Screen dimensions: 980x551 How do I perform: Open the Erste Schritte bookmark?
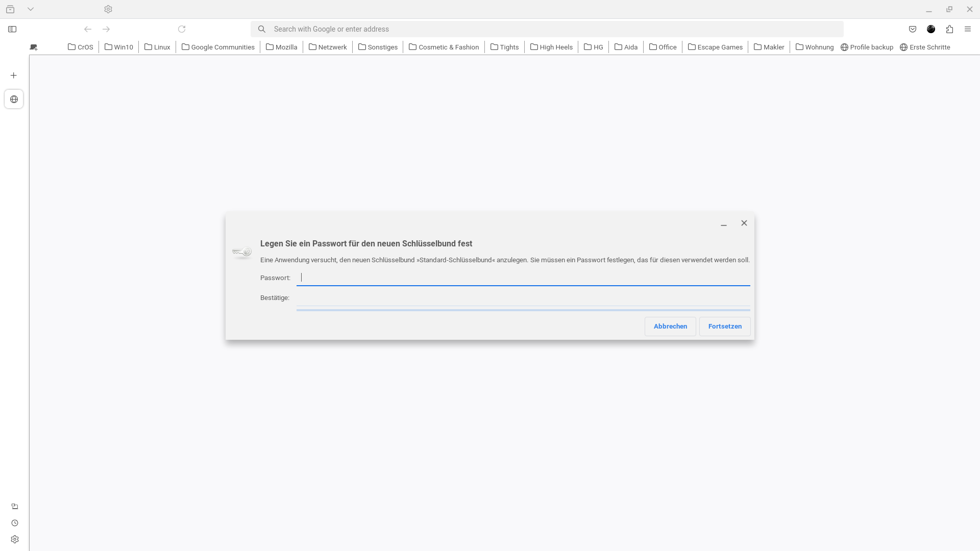point(925,47)
